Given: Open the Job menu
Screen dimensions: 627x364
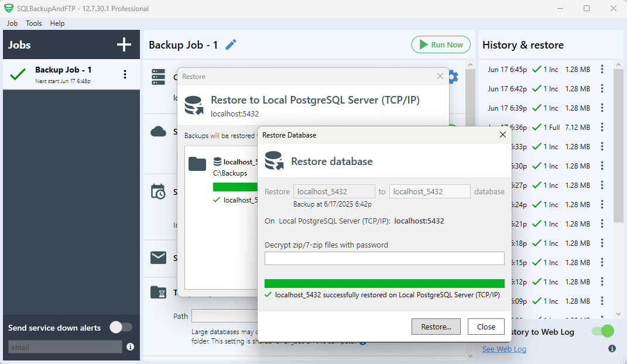Looking at the screenshot, I should click(12, 23).
